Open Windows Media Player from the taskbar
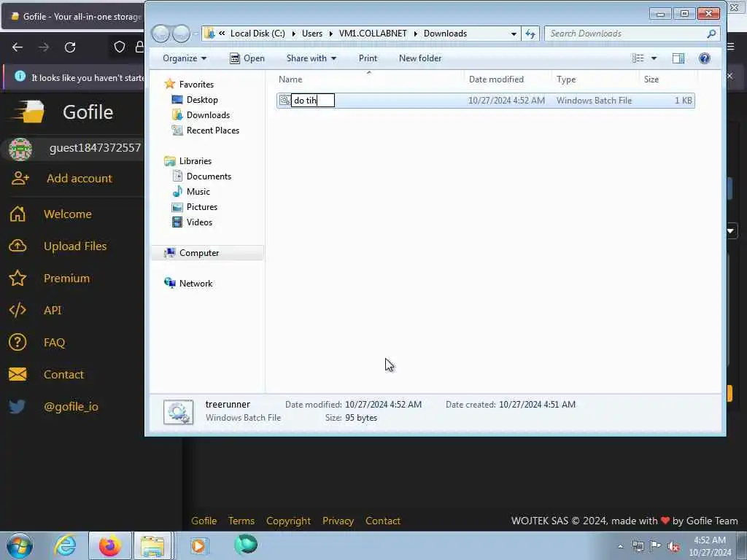The width and height of the screenshot is (747, 560). tap(198, 545)
